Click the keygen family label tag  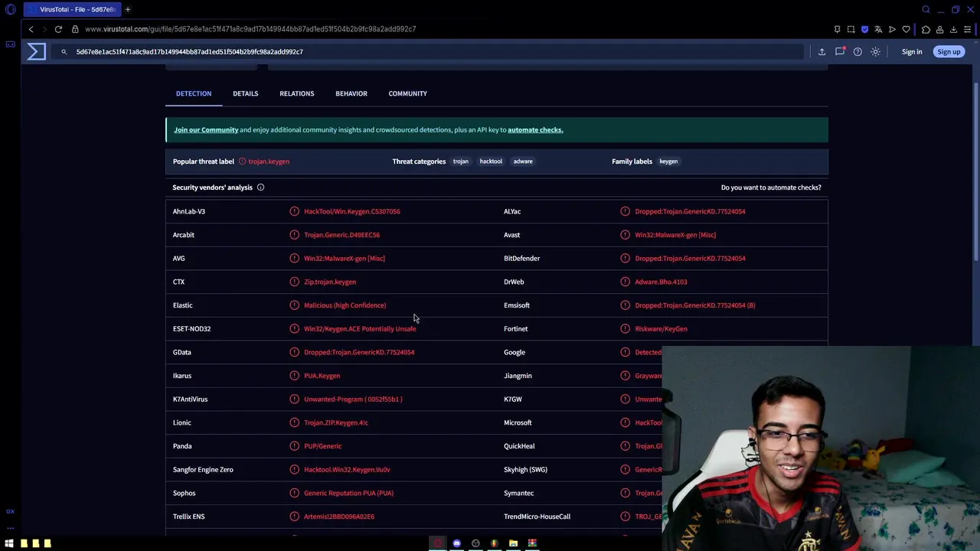[x=668, y=161]
